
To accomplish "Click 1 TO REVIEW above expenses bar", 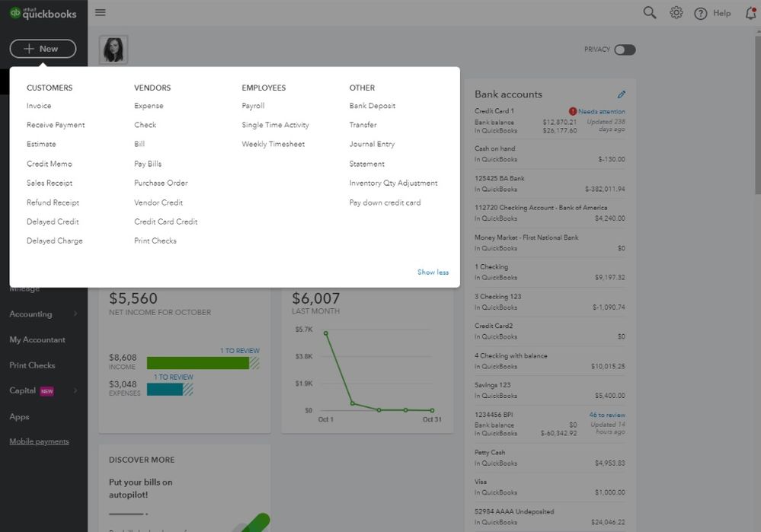I will coord(173,377).
